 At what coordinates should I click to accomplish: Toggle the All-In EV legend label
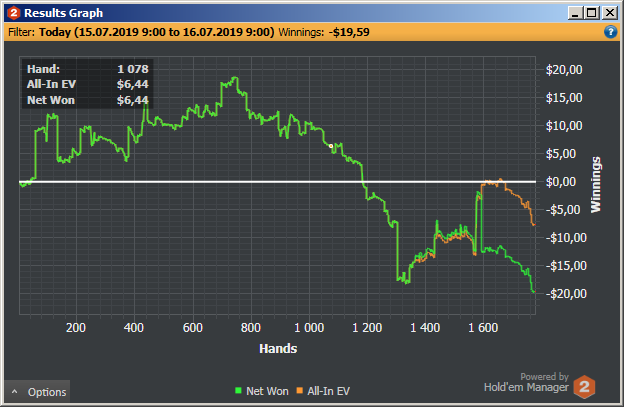tap(328, 391)
